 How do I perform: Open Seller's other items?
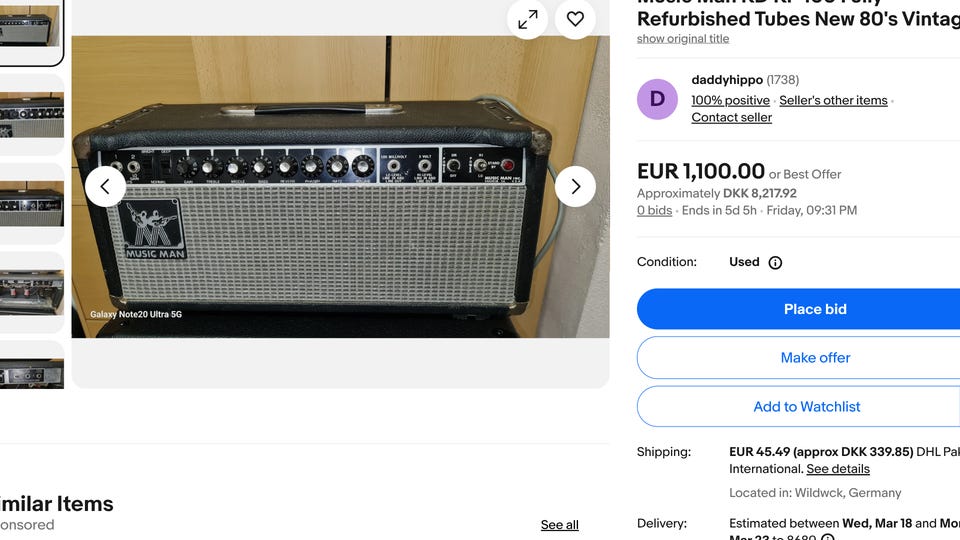coord(833,100)
